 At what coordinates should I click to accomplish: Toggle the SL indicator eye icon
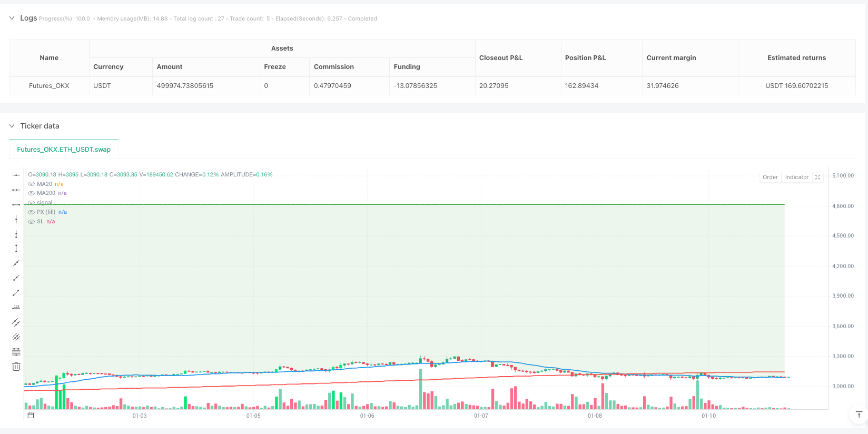click(x=32, y=222)
